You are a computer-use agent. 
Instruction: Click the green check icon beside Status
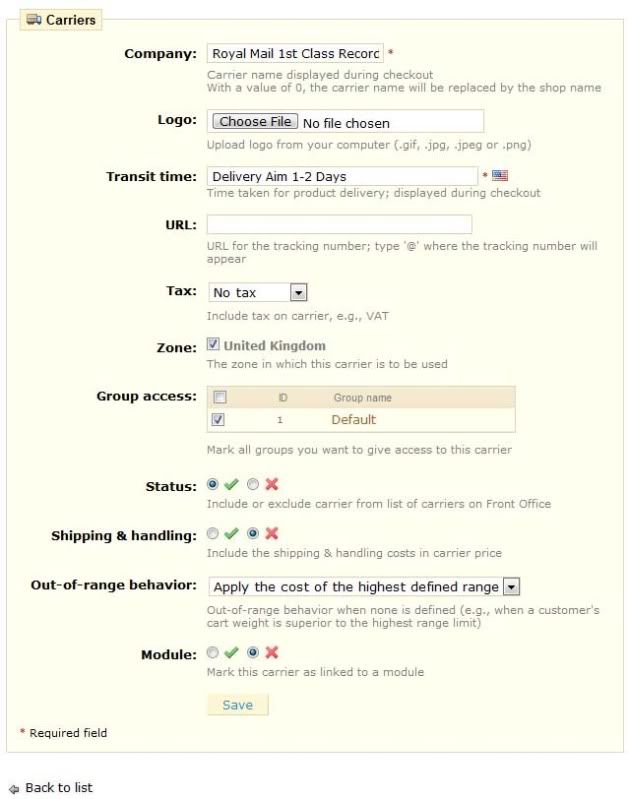232,485
